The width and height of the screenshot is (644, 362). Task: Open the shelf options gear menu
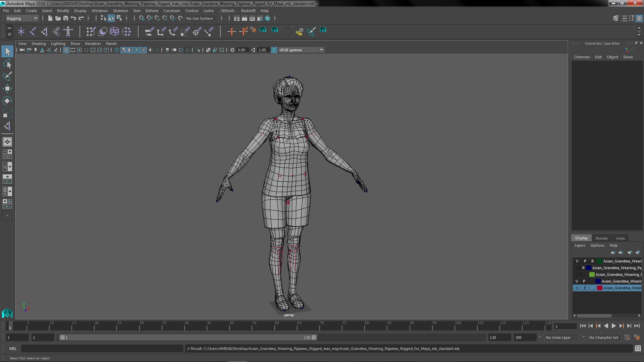9,35
